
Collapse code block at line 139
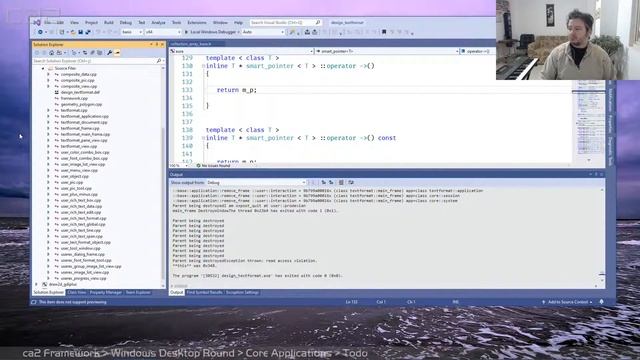(203, 138)
